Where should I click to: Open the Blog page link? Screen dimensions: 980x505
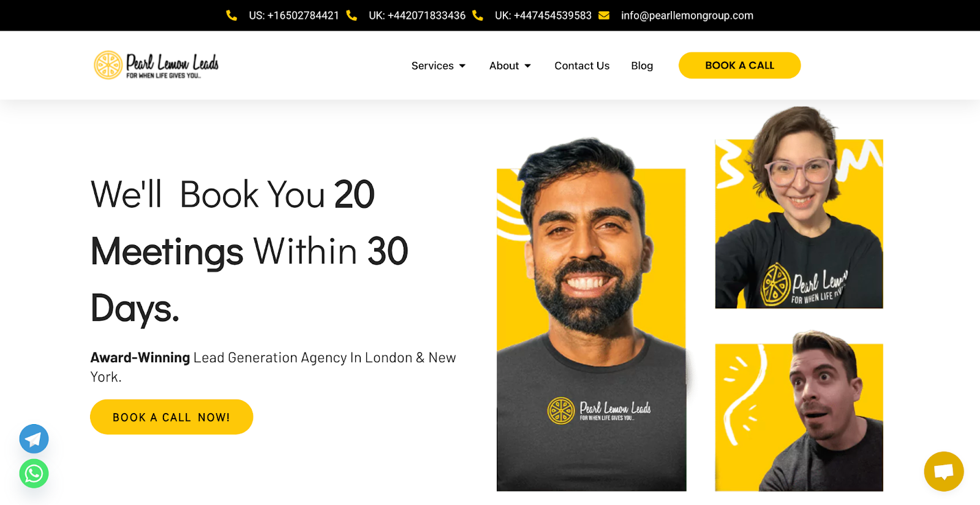tap(642, 66)
